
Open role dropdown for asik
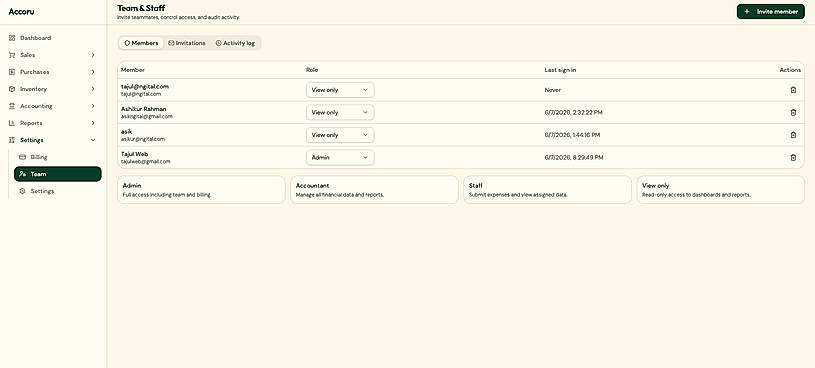click(x=340, y=135)
